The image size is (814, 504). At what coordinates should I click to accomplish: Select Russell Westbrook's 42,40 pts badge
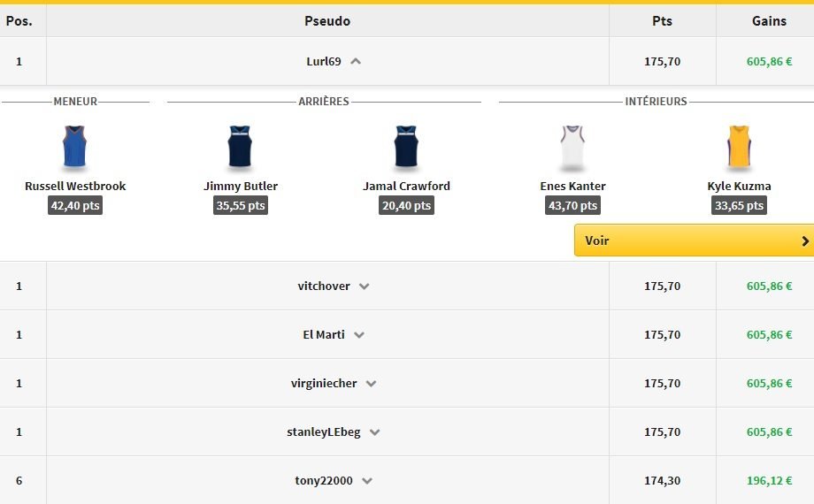coord(75,205)
